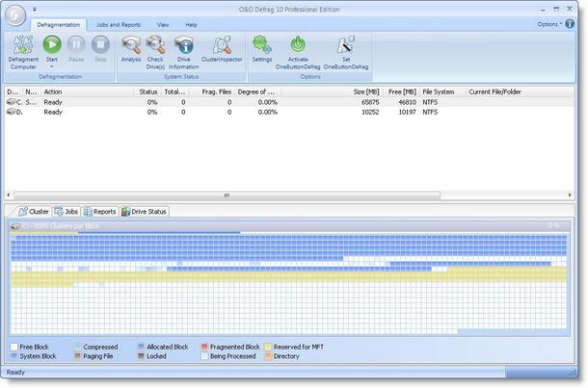Open the Options dropdown menu
588x388 pixels.
coord(549,24)
